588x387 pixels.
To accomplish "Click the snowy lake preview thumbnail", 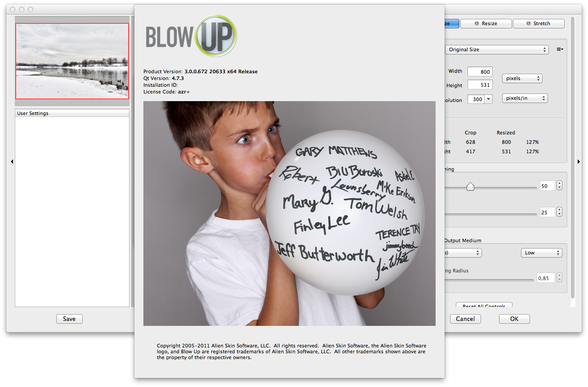I will point(72,61).
